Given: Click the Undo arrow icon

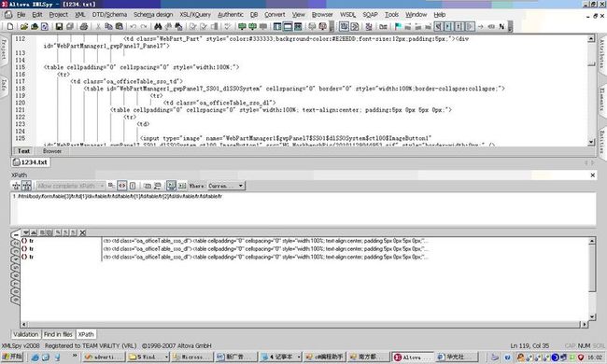Looking at the screenshot, I should (134, 26).
